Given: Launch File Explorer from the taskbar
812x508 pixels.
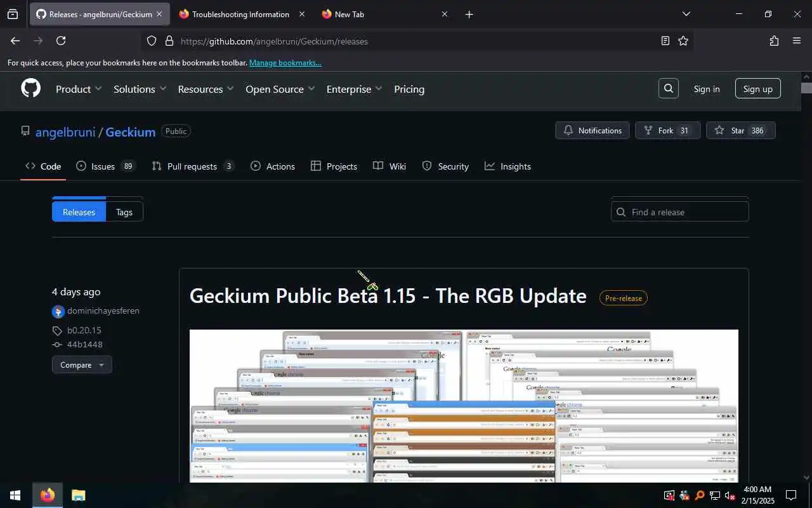Looking at the screenshot, I should pyautogui.click(x=78, y=495).
